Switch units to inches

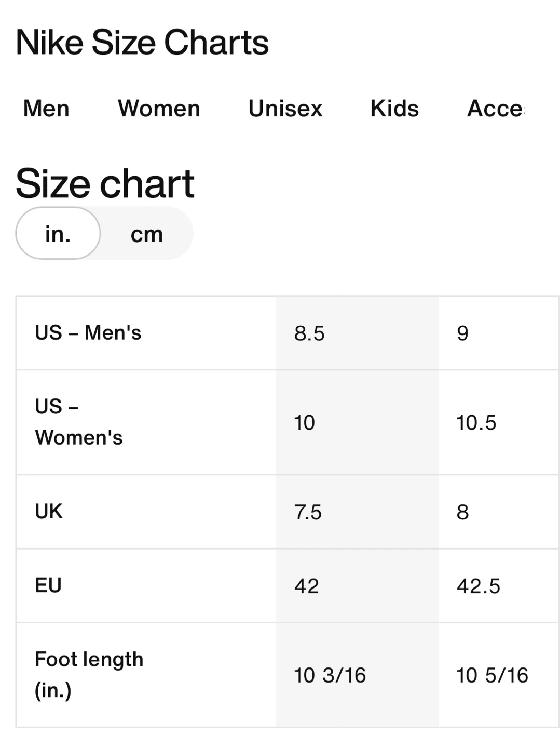(58, 234)
